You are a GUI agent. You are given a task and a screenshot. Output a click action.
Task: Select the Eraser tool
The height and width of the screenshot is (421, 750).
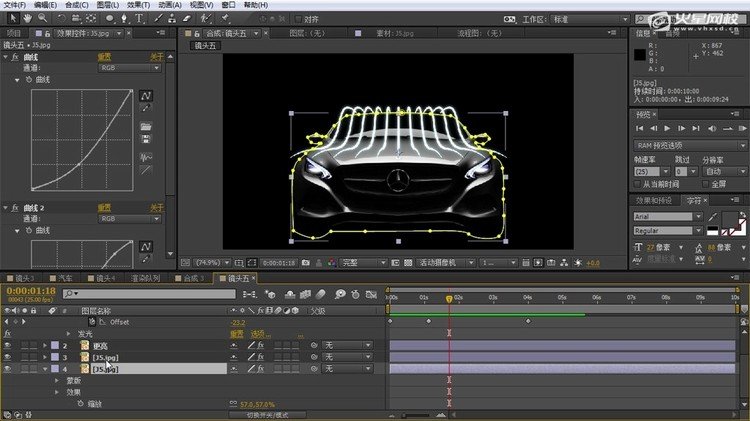point(187,18)
